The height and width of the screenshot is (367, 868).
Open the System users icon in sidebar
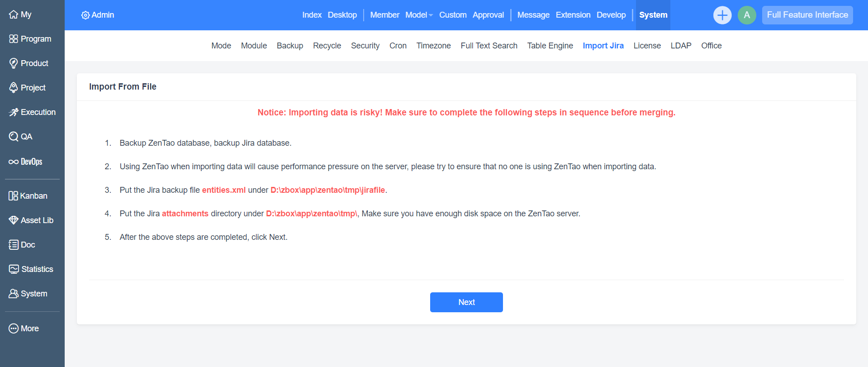[14, 294]
